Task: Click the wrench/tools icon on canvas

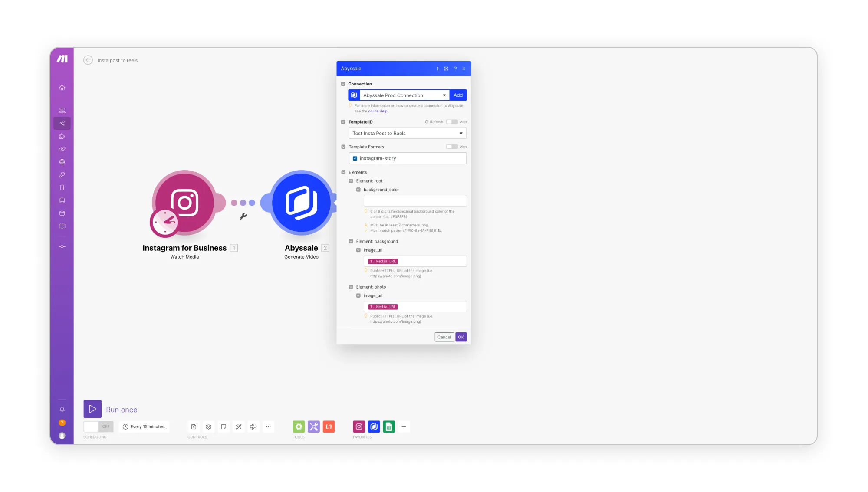Action: [x=243, y=216]
